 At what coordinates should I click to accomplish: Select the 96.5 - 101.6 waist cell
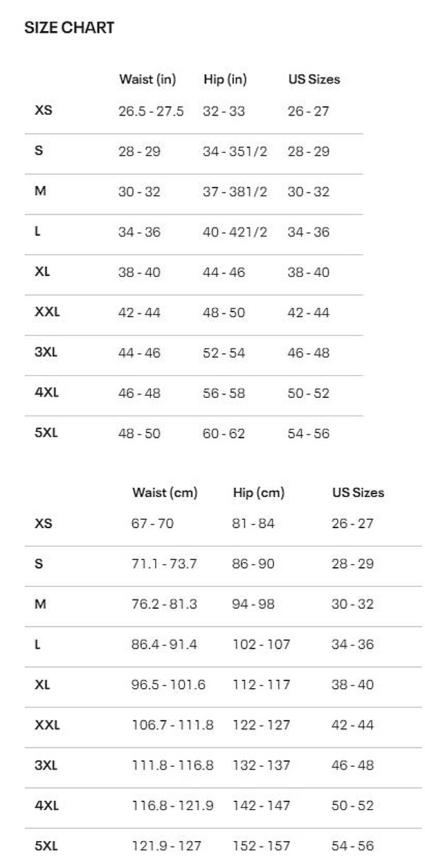coord(169,685)
